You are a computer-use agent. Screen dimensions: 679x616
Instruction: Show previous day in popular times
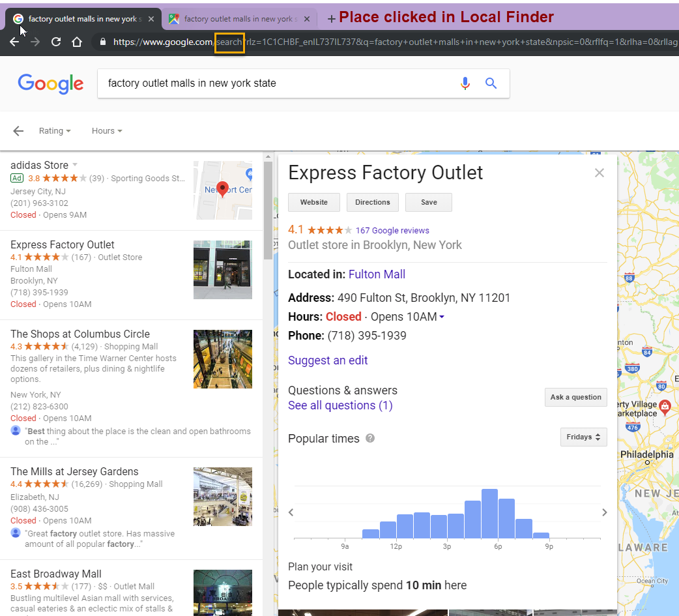[291, 512]
